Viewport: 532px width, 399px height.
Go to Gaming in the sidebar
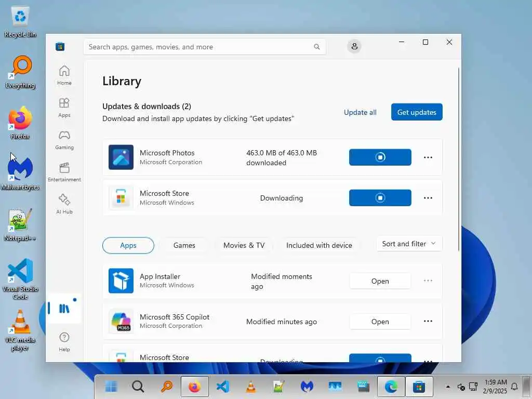coord(64,140)
